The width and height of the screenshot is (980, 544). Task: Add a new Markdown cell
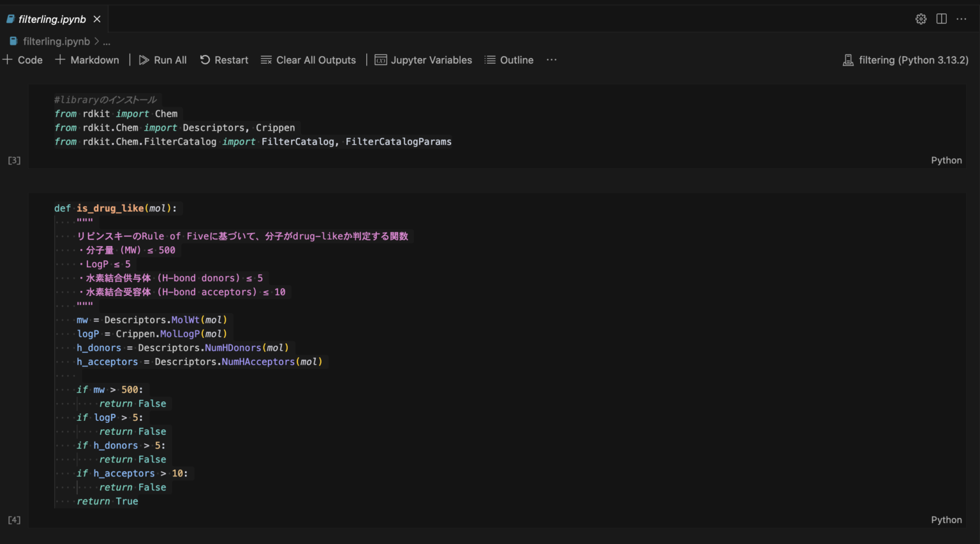click(x=87, y=59)
